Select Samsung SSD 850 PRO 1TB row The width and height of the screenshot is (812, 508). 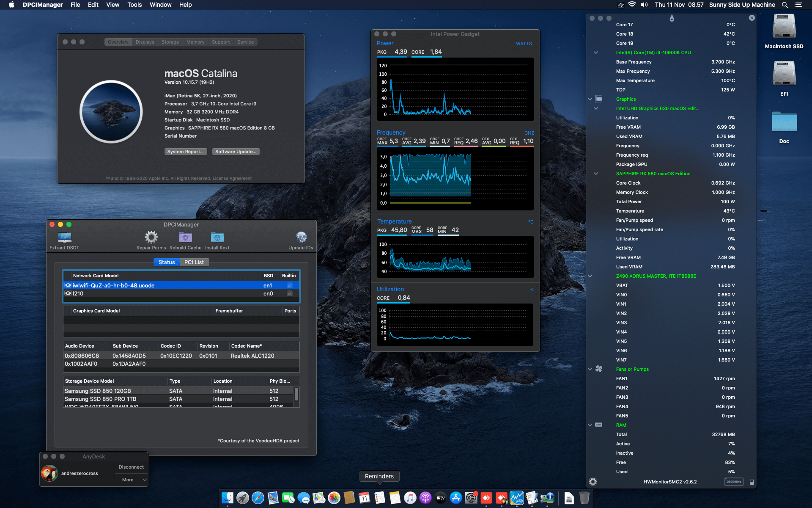click(x=178, y=399)
